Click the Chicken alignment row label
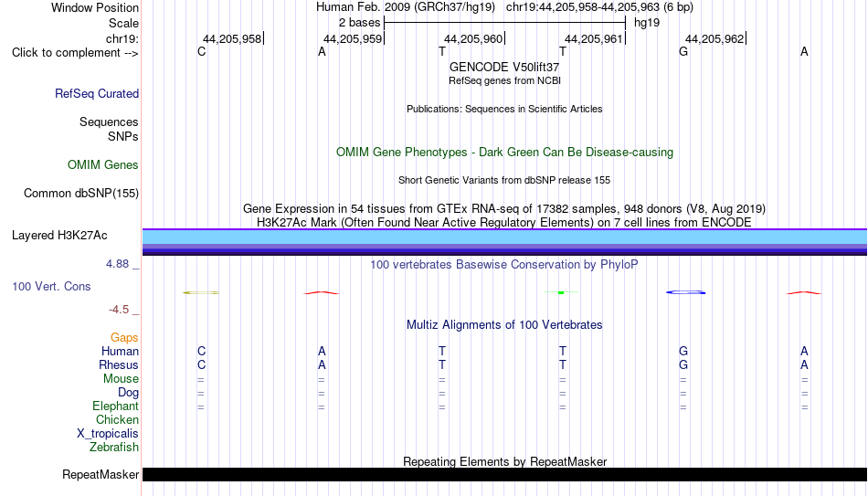Image resolution: width=868 pixels, height=496 pixels. [x=117, y=420]
